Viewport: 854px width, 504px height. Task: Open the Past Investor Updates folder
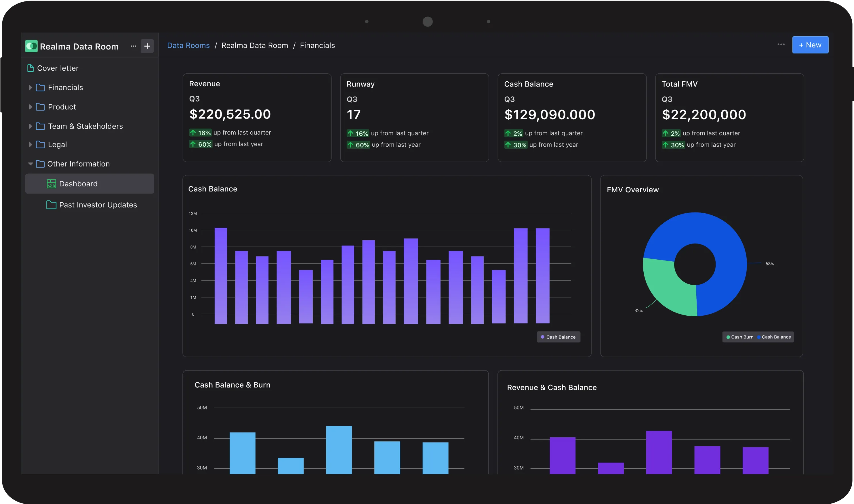click(x=98, y=205)
